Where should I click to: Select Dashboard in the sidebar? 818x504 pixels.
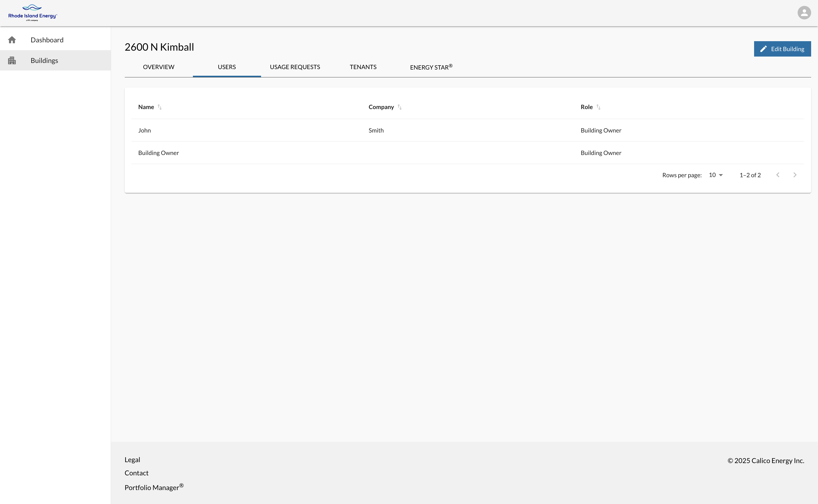tap(47, 40)
